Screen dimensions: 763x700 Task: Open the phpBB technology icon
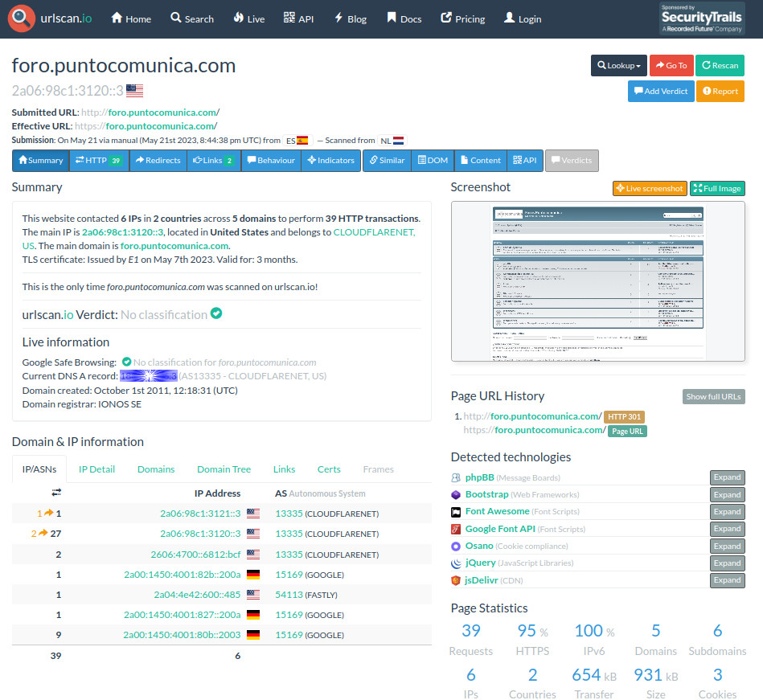456,477
